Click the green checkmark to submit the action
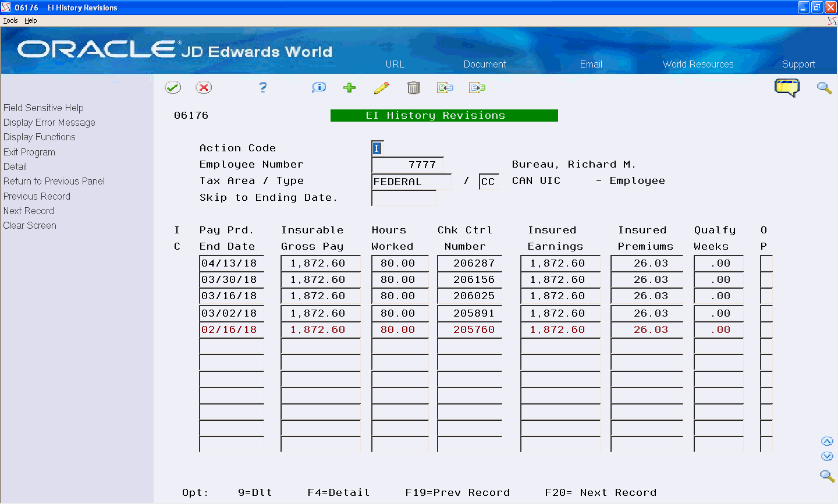This screenshot has height=504, width=838. [x=173, y=87]
